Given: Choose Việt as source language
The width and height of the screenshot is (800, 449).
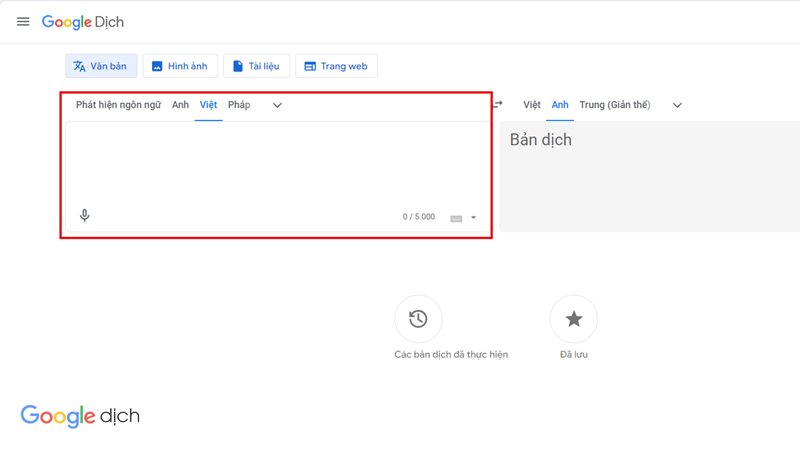Looking at the screenshot, I should click(208, 105).
